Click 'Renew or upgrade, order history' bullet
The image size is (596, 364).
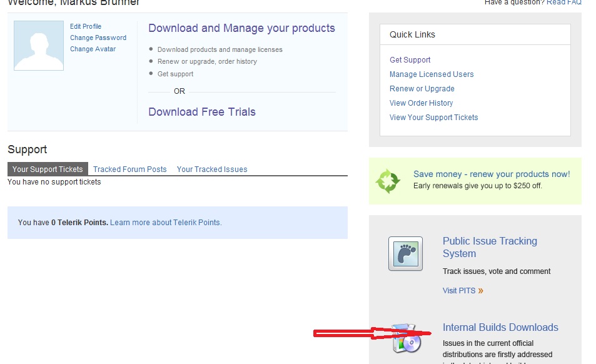click(207, 61)
